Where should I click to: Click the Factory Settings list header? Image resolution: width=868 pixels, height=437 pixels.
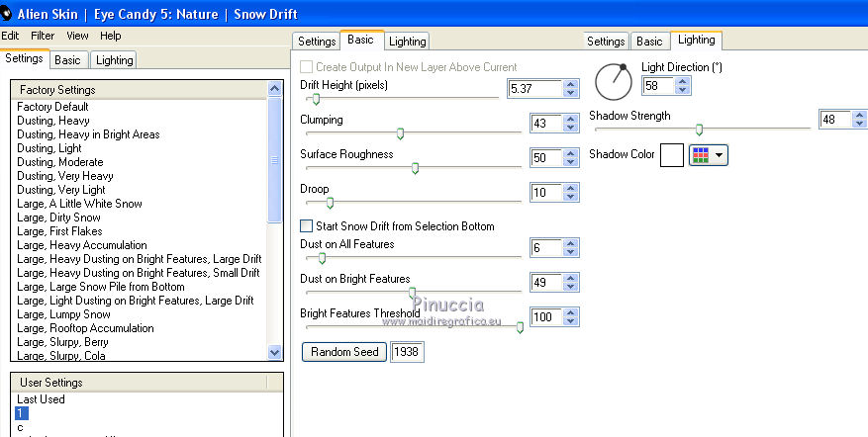pyautogui.click(x=139, y=90)
